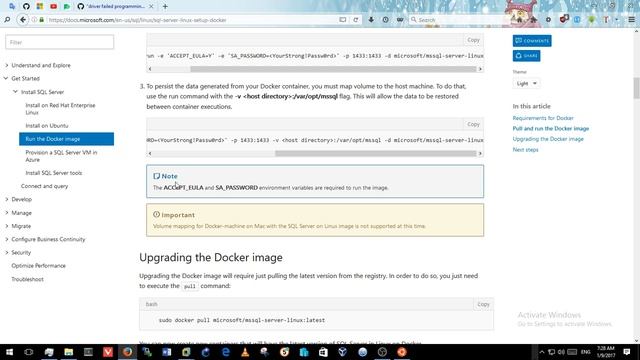Open the Action Center notifications
This screenshot has height=360, width=640.
(x=627, y=352)
